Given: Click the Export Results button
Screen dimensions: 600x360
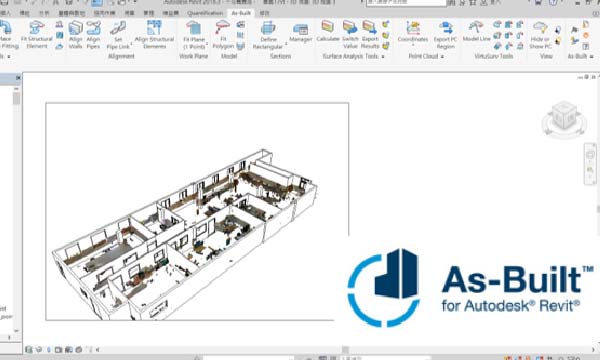Looking at the screenshot, I should pyautogui.click(x=370, y=35).
